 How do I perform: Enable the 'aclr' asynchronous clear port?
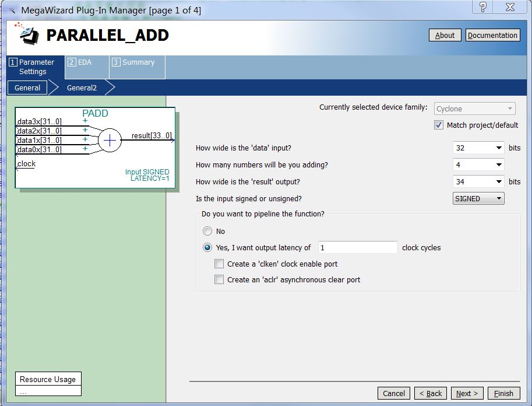click(x=219, y=279)
